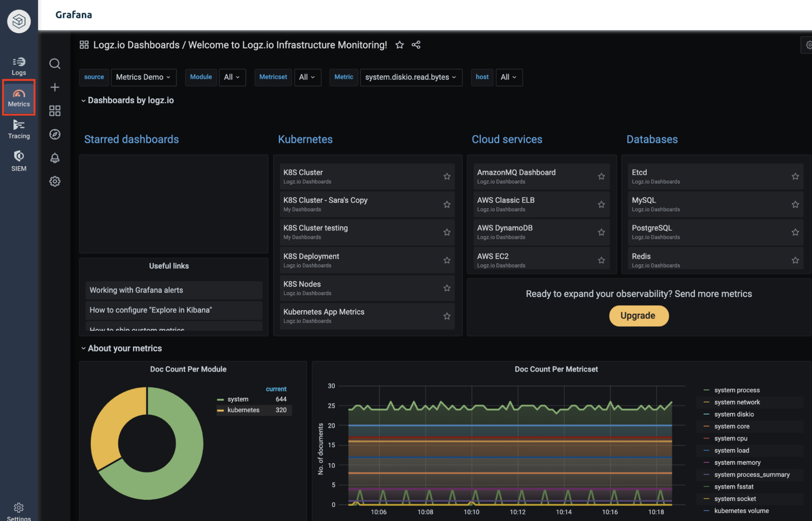
Task: Open the Alerting bell icon
Action: (55, 158)
